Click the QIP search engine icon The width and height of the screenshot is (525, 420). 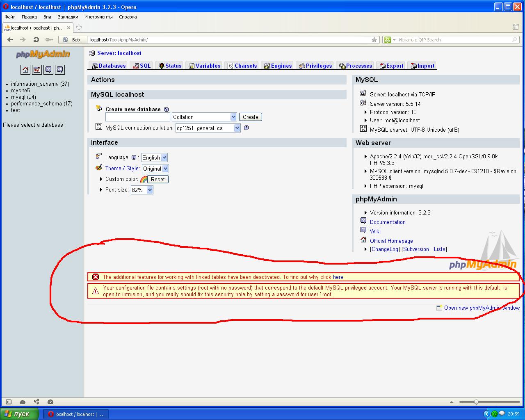coord(387,40)
